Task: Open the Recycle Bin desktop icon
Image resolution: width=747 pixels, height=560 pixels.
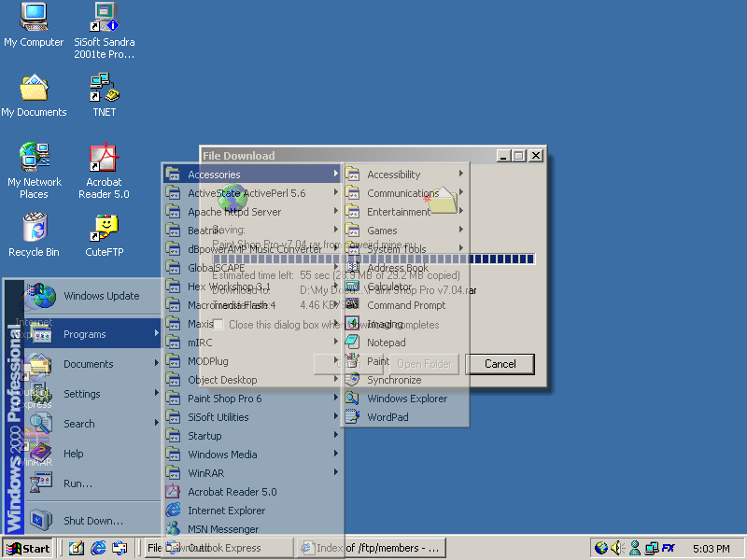Action: pyautogui.click(x=34, y=228)
